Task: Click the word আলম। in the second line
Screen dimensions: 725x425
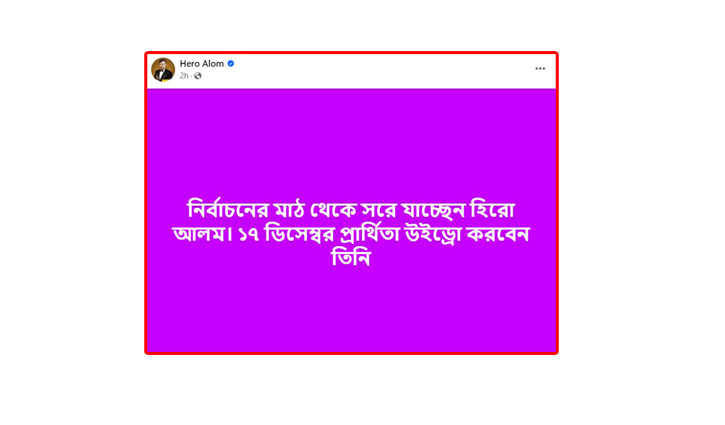Action: [203, 234]
